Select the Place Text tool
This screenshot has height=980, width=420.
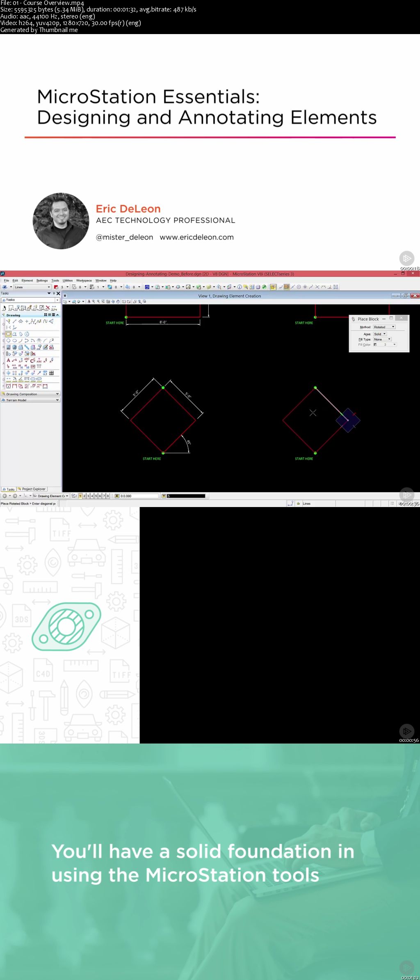(x=8, y=360)
